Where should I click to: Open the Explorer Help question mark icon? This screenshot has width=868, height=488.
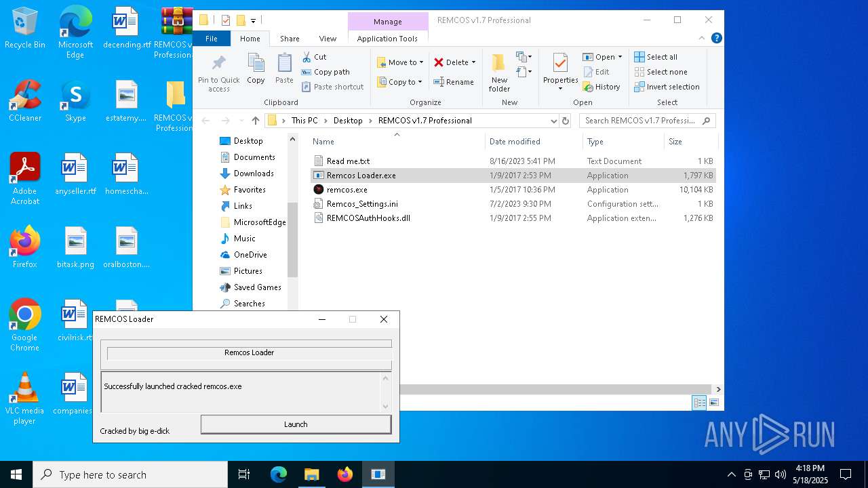coord(716,39)
